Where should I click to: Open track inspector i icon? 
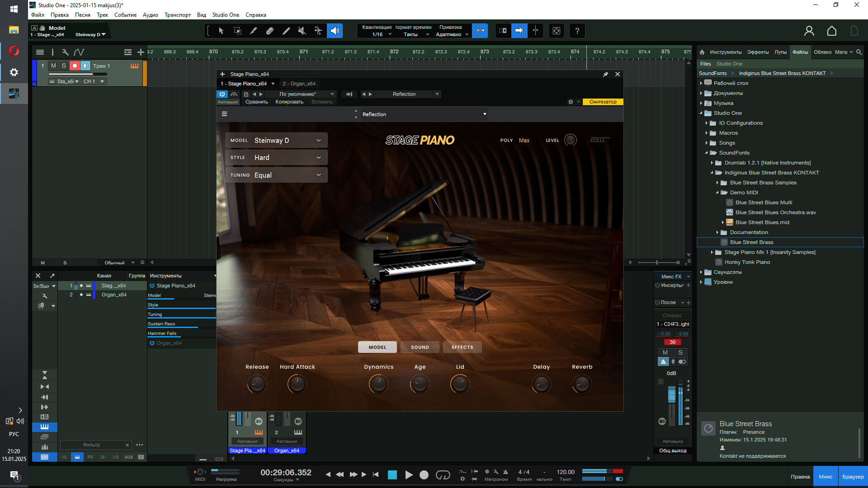pos(52,52)
